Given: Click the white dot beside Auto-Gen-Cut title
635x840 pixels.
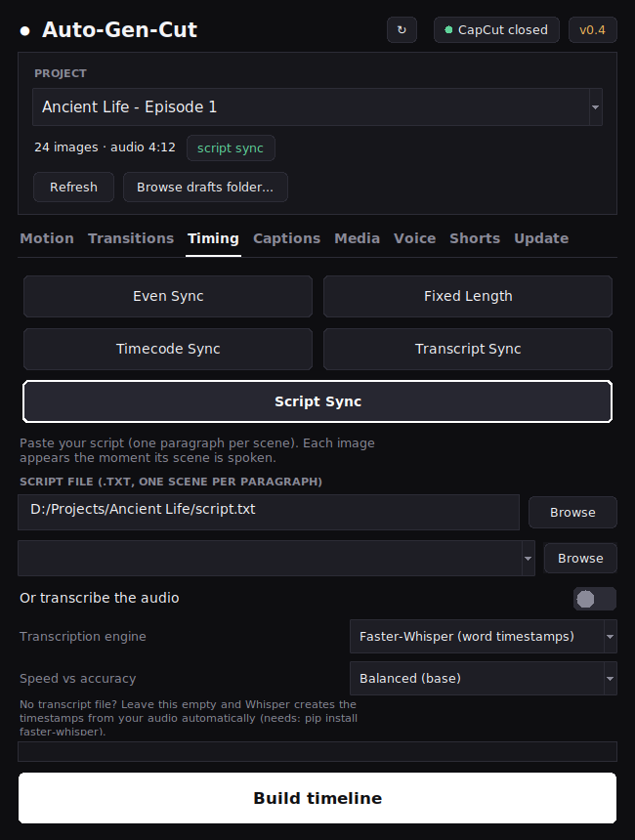Looking at the screenshot, I should (24, 31).
